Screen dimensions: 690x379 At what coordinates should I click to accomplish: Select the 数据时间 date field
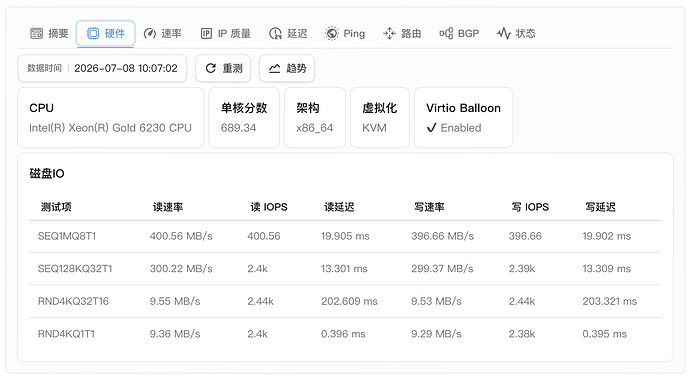pyautogui.click(x=102, y=68)
